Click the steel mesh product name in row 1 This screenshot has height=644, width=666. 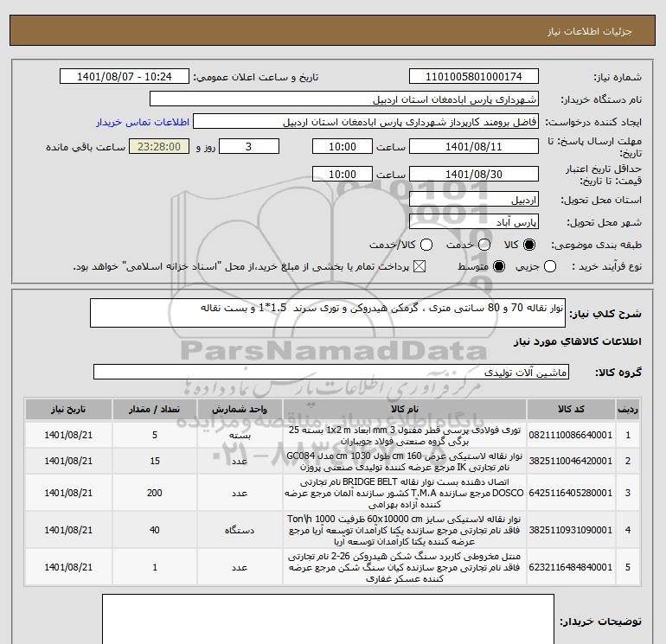tap(405, 436)
